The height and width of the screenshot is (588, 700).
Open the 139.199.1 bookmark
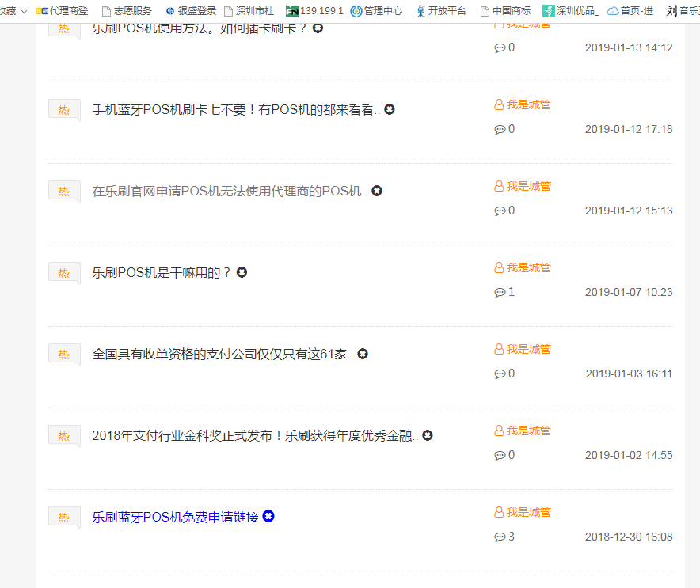314,11
